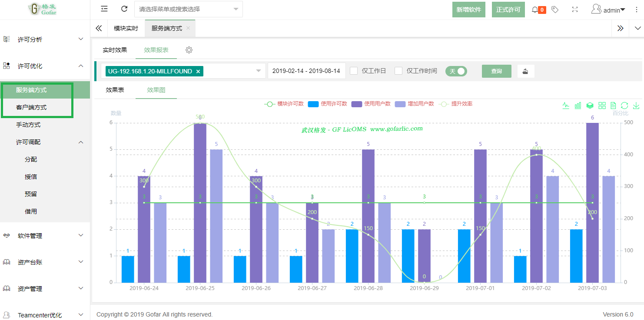Toggle the 天 granularity switch

tap(456, 71)
